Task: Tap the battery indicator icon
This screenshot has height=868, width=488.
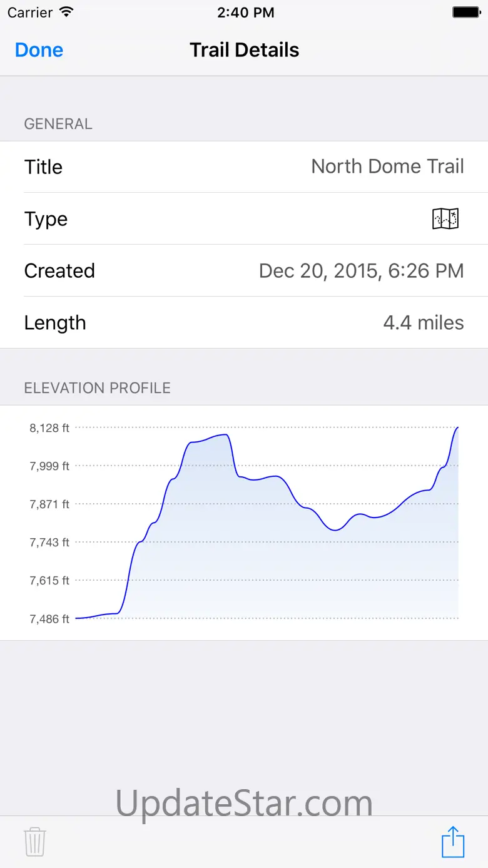Action: pos(465,13)
